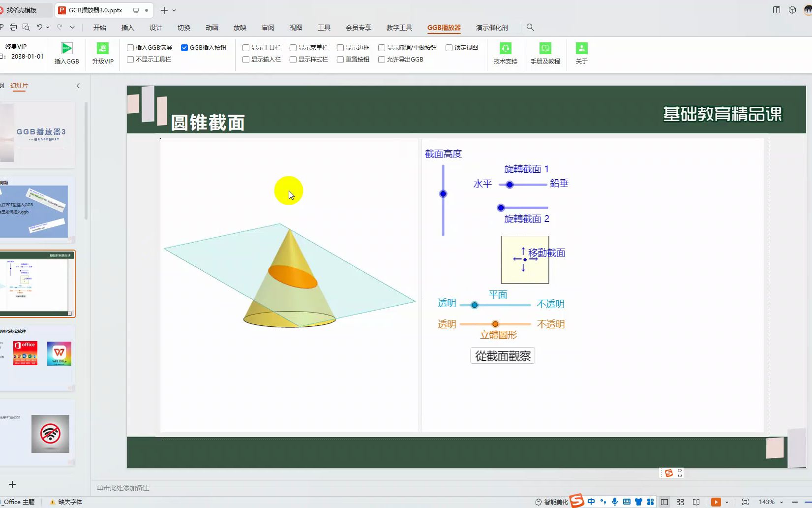Viewport: 812px width, 508px height.
Task: Enable 显示输入栏 checkbox
Action: tap(246, 60)
